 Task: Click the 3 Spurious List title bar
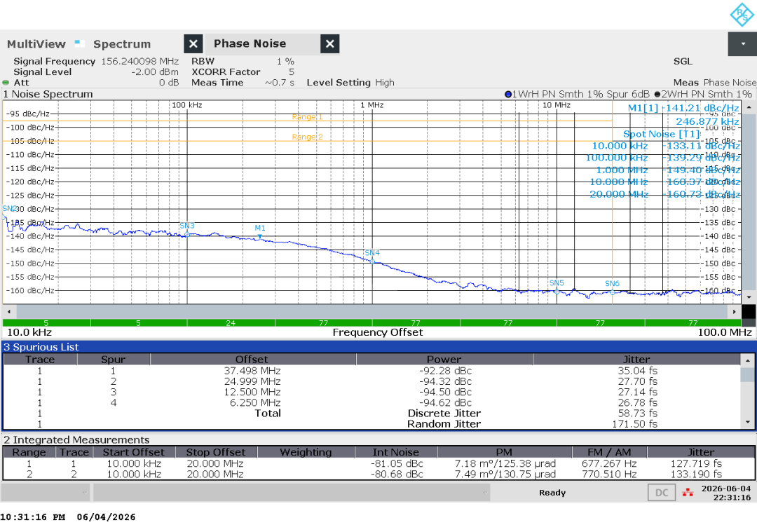(x=378, y=347)
